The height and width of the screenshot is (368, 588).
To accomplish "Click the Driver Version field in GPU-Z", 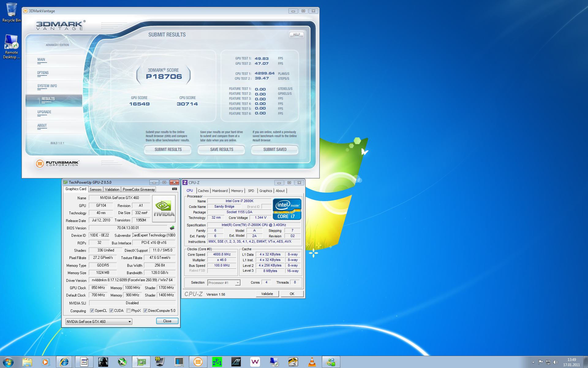I will click(x=132, y=280).
